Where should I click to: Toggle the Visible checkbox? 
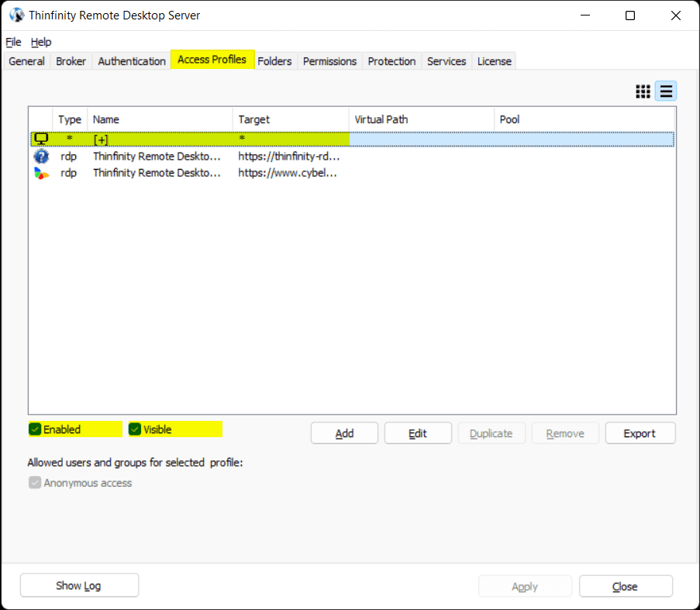pos(135,429)
